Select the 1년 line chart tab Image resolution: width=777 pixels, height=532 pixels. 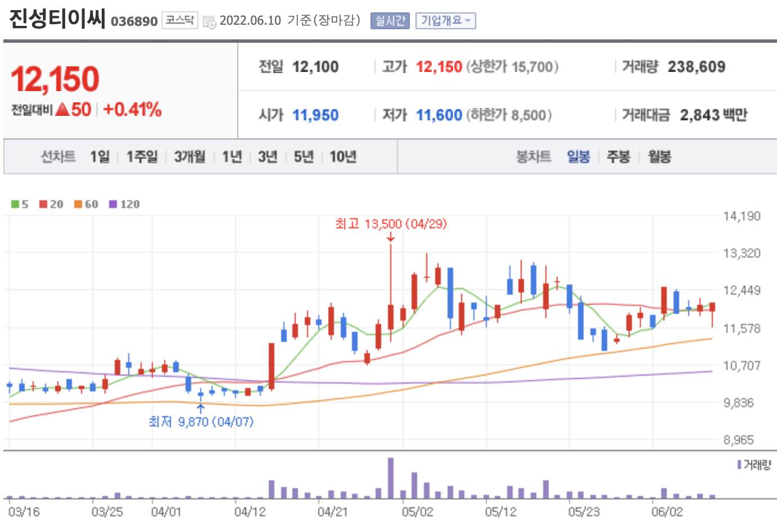pos(232,156)
